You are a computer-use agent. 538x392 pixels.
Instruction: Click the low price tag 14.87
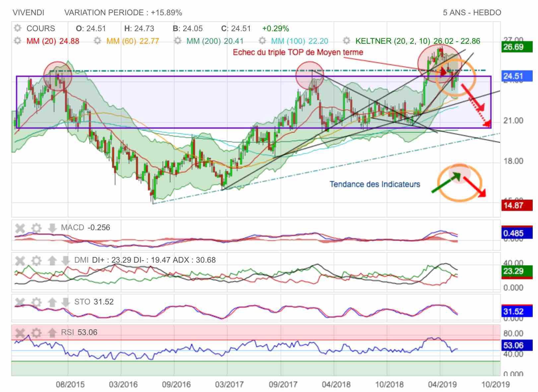point(517,205)
